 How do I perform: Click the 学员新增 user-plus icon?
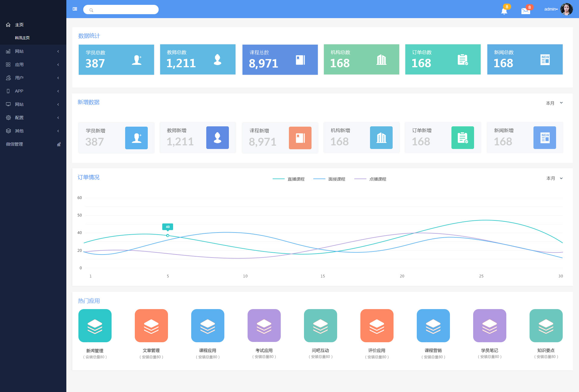tap(136, 138)
